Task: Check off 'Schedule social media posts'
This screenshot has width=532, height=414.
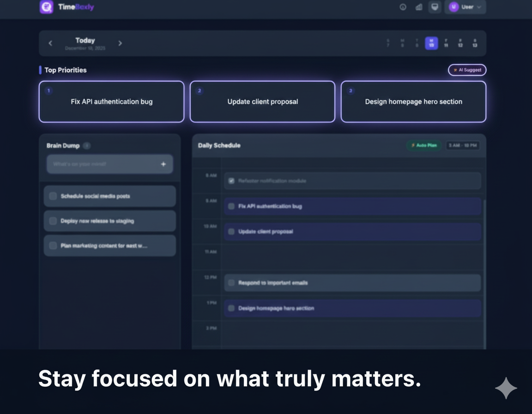Action: (x=53, y=196)
